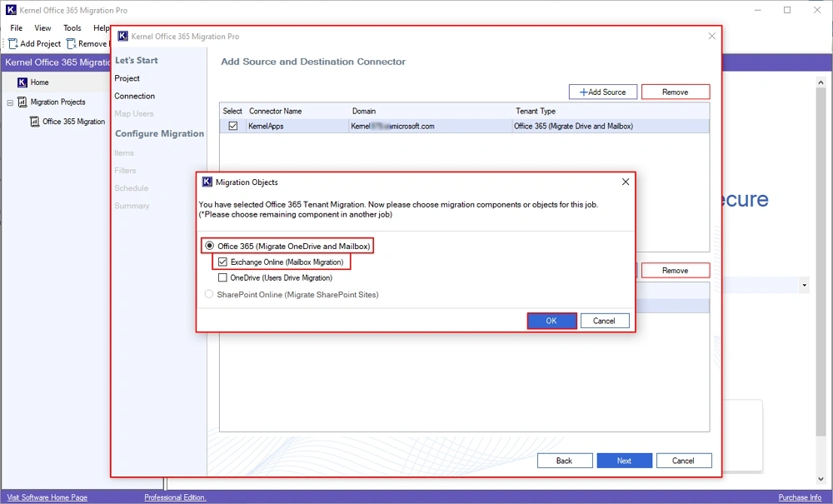The height and width of the screenshot is (504, 833).
Task: Enable OneDrive (Users Drive Migration) checkbox
Action: click(222, 277)
